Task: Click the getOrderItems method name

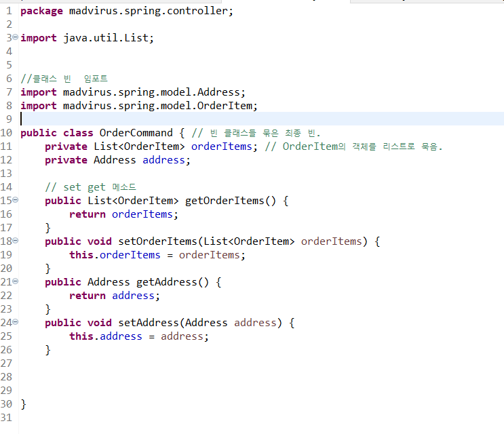Action: point(225,201)
